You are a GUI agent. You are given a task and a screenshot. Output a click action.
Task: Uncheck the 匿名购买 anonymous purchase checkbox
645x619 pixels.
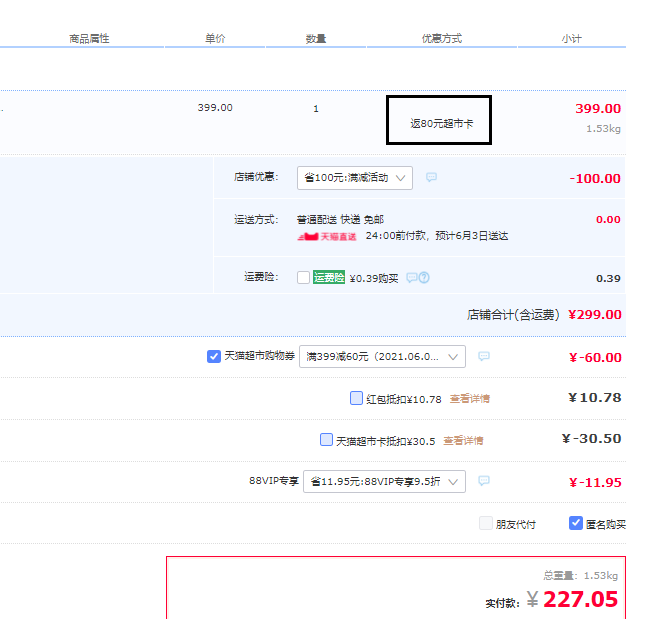(x=575, y=523)
